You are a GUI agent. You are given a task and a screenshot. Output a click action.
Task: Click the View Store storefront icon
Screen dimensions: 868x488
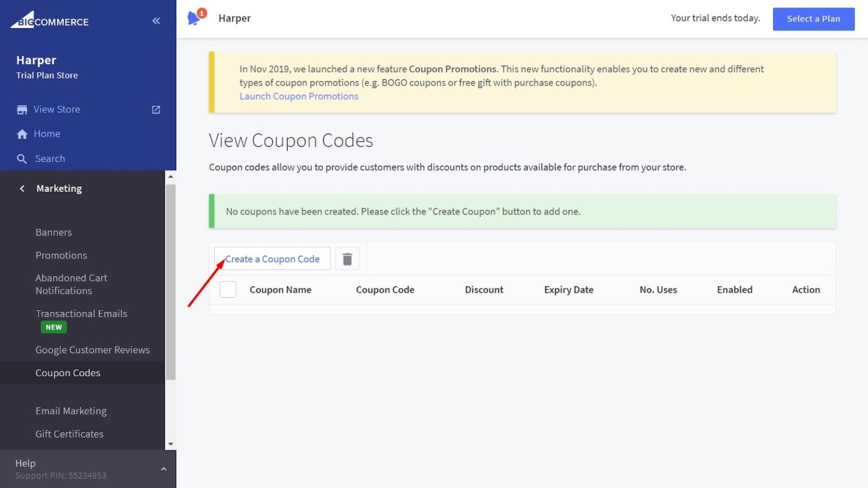[21, 109]
